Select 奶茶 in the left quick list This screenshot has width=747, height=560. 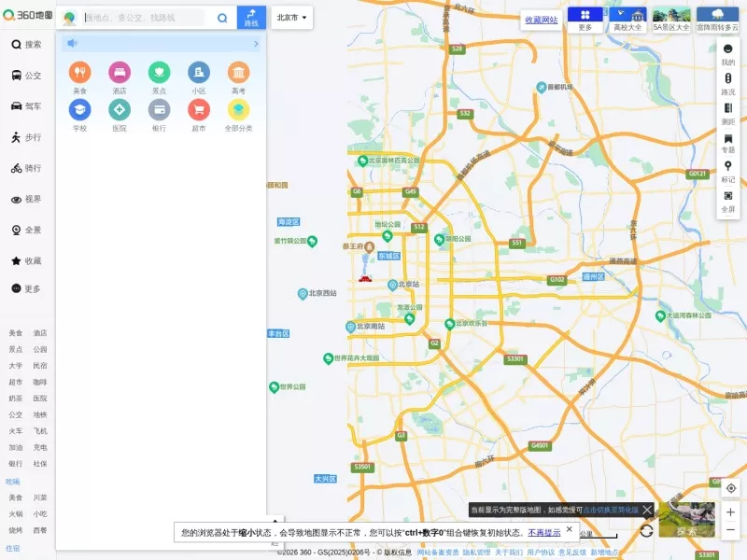(15, 399)
